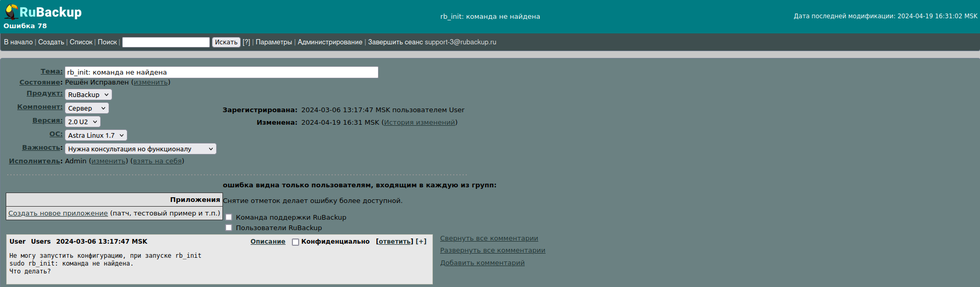Click 'Завершить сеанс' logout link
This screenshot has height=287, width=980.
[x=395, y=42]
